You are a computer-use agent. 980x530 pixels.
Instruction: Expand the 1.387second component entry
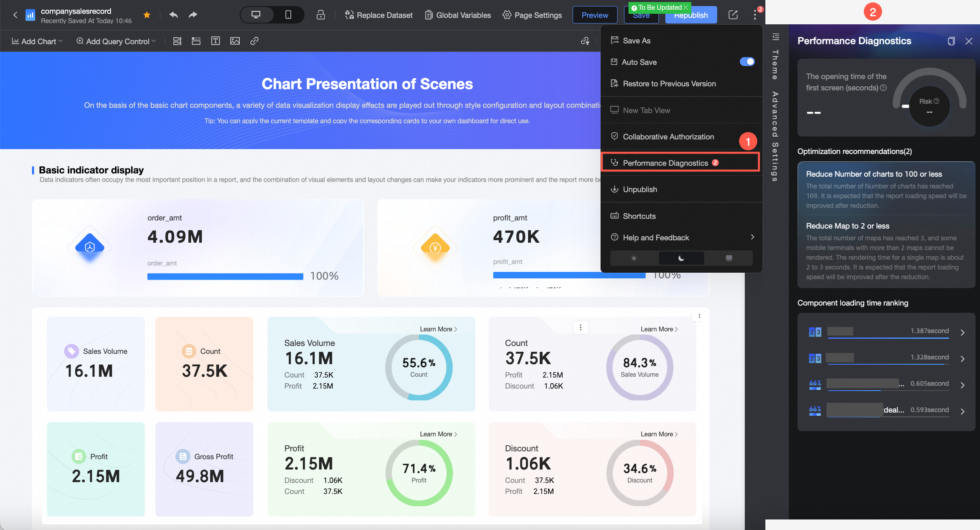[963, 332]
